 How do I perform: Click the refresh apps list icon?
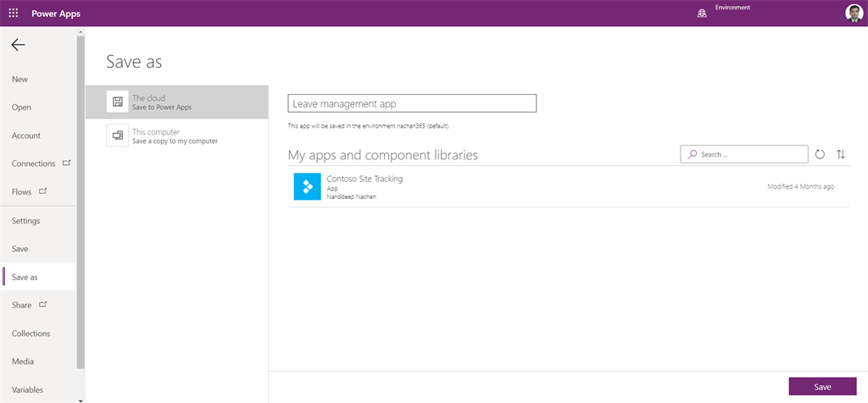(x=820, y=155)
